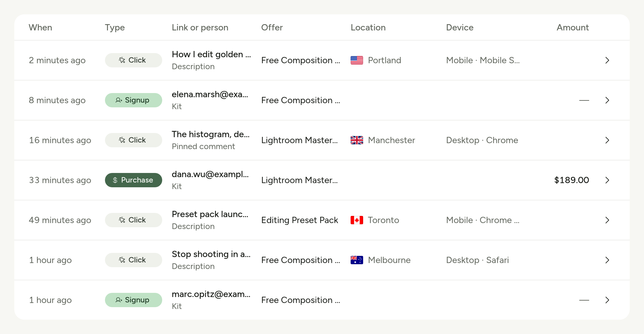Click the 'Editing Preset Pack' offer cell
Image resolution: width=644 pixels, height=334 pixels.
tap(300, 220)
